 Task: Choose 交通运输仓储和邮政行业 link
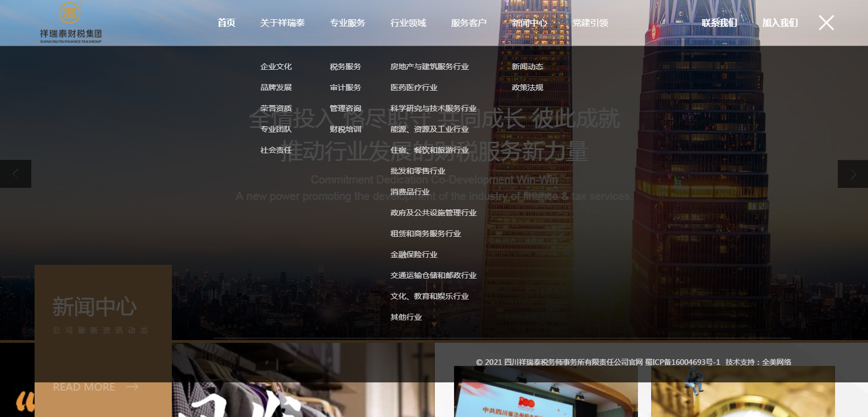pos(433,275)
